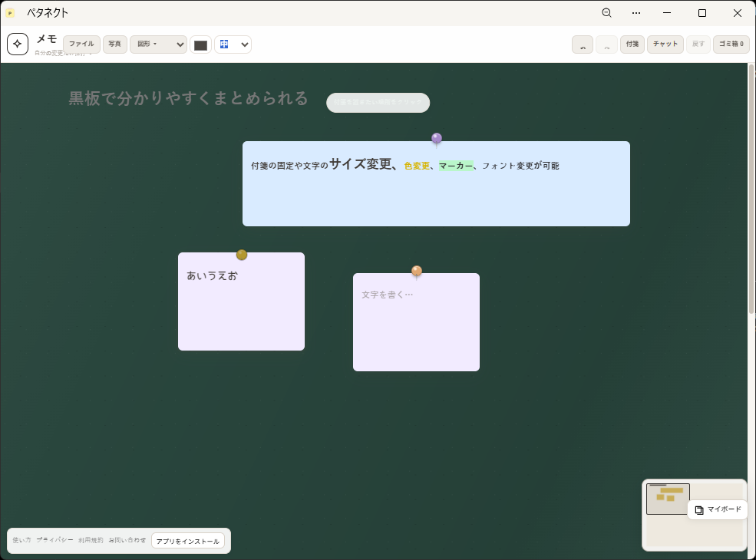Click the 色変更 yellow text
The image size is (756, 560).
[x=417, y=166]
